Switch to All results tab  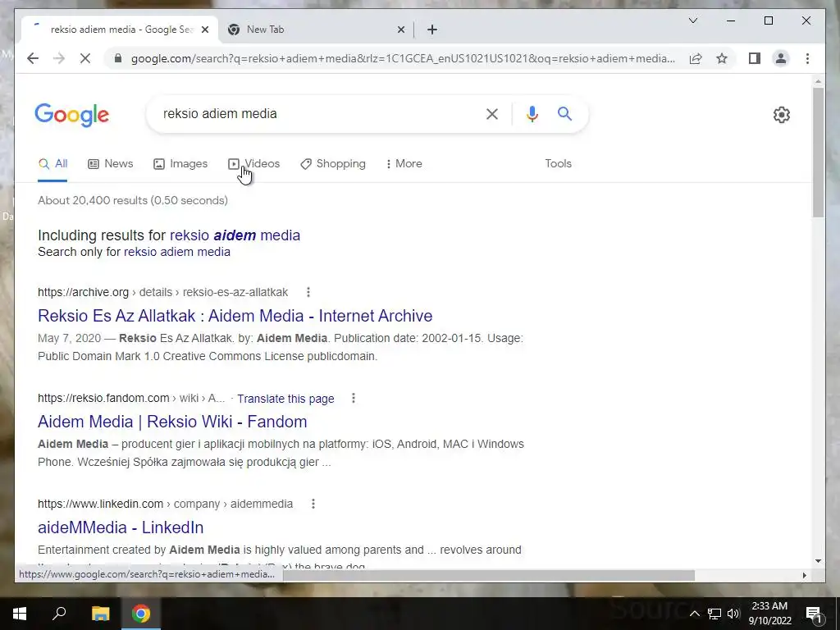coord(53,163)
